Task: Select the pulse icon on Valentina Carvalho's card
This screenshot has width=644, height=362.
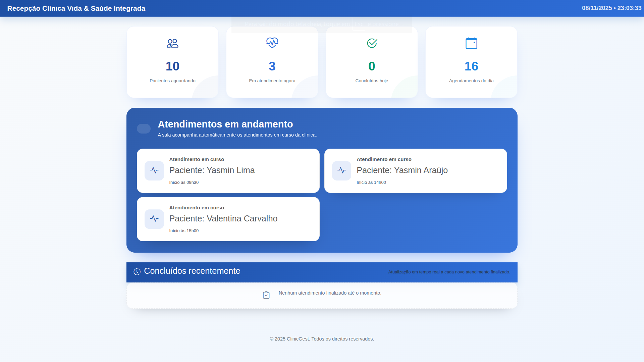Action: pyautogui.click(x=154, y=219)
